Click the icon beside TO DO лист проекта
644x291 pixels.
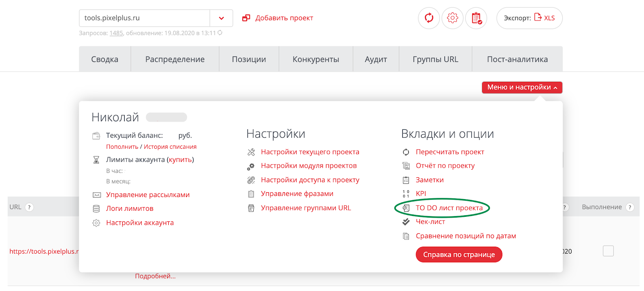point(406,208)
